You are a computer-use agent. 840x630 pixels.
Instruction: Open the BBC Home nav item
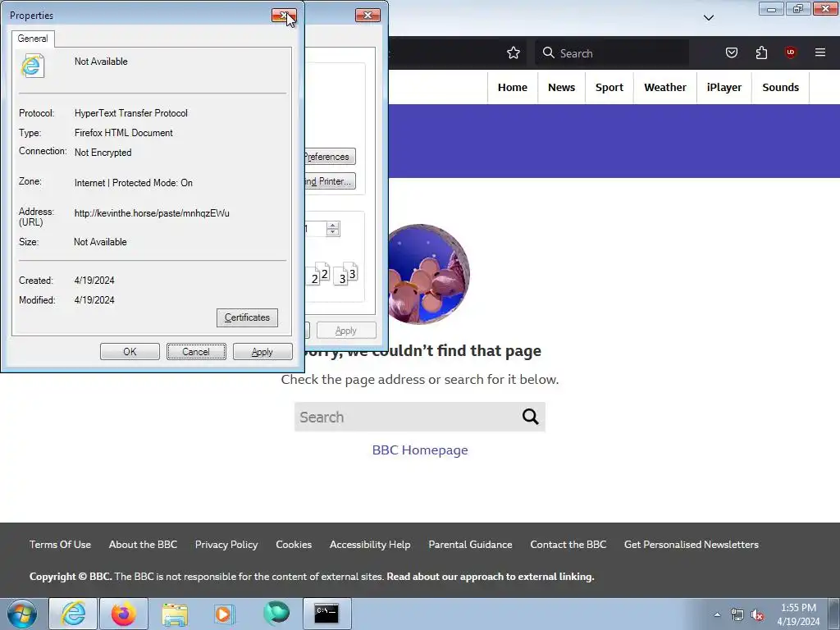tap(512, 87)
